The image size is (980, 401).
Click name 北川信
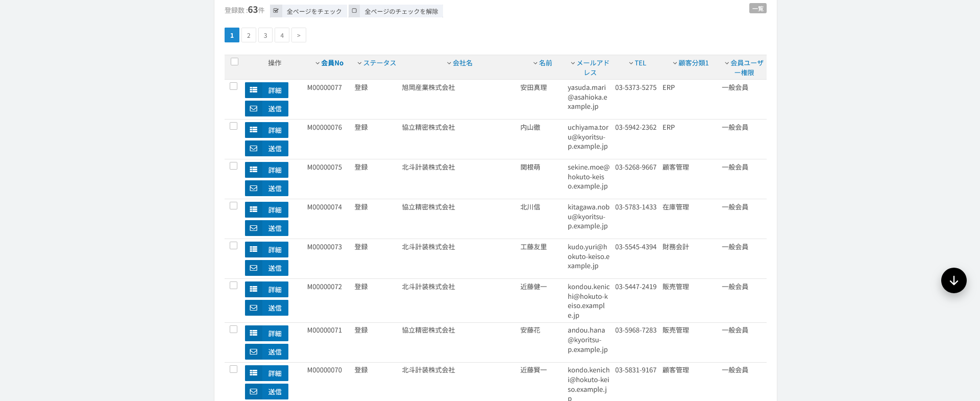(530, 207)
